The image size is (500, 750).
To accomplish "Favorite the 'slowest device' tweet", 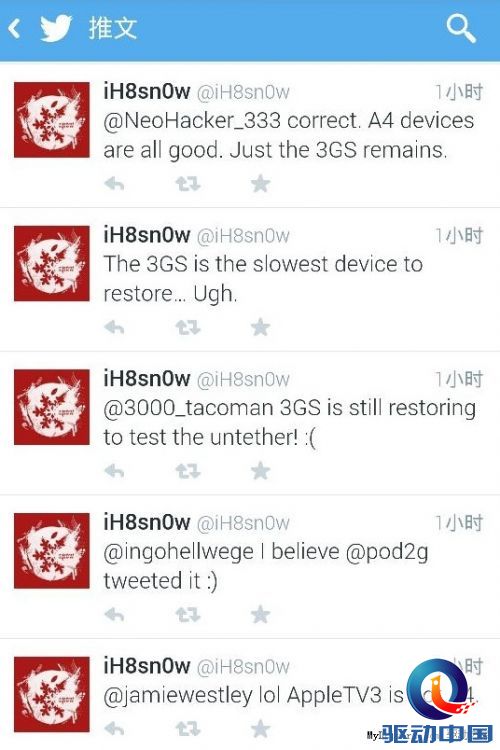I will pyautogui.click(x=260, y=328).
